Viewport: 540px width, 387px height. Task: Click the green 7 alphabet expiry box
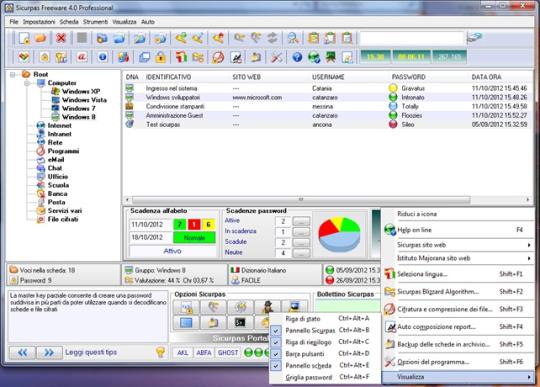pos(179,224)
